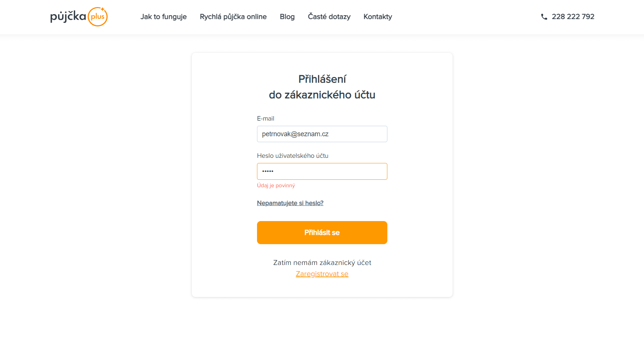
Task: Open the Jak to funguje menu item
Action: click(x=164, y=17)
